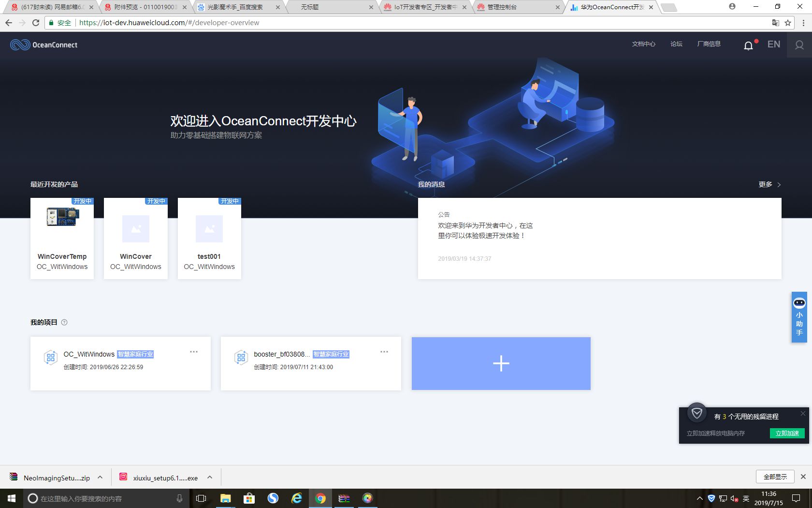Open Action Center notifications
Image resolution: width=812 pixels, height=508 pixels.
coord(796,498)
